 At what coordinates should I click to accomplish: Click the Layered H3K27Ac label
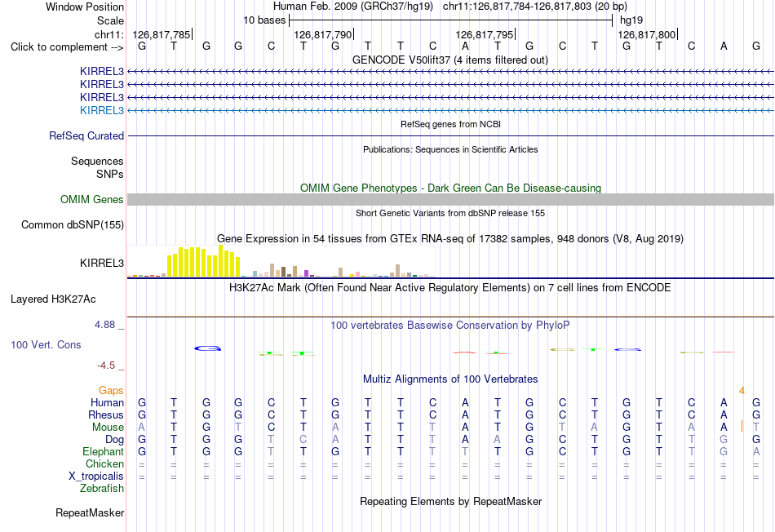pos(53,299)
